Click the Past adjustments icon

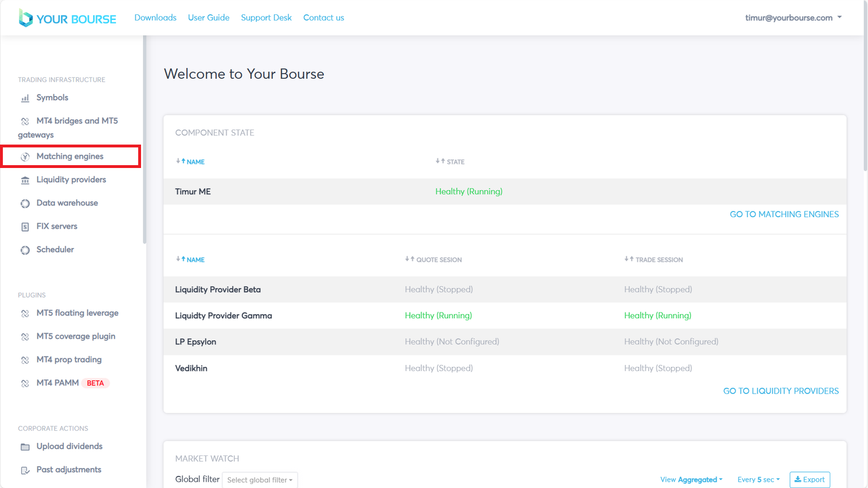click(x=25, y=470)
